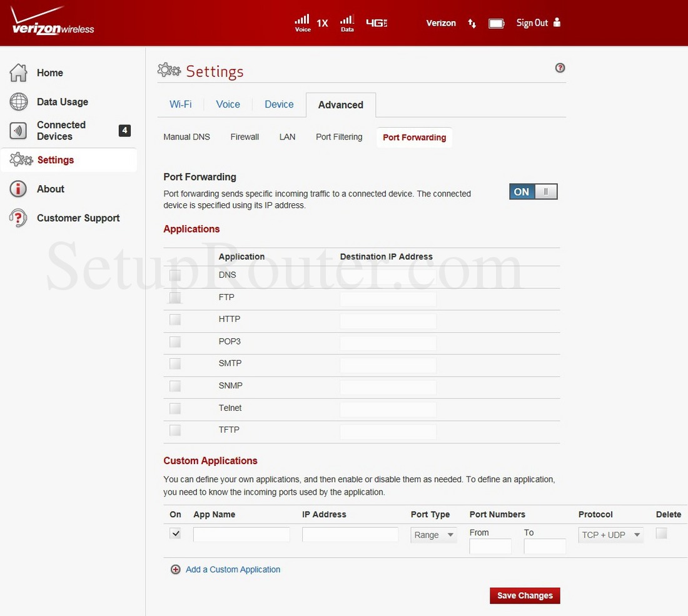Viewport: 688px width, 616px height.
Task: Enable the Telnet application checkbox
Action: point(175,408)
